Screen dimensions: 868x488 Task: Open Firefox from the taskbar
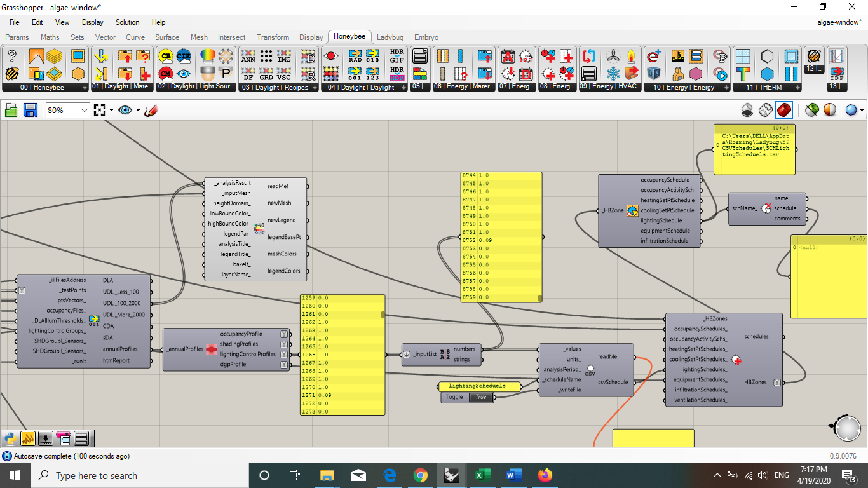(x=545, y=475)
